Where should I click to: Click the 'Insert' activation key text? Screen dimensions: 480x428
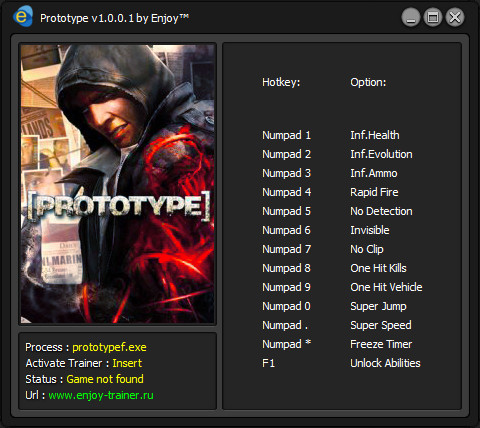tap(127, 363)
